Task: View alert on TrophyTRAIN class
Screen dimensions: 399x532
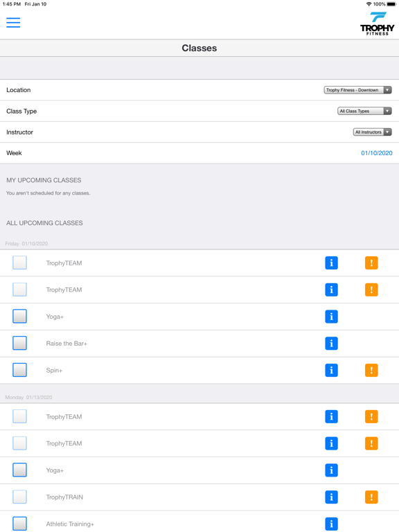Action: click(371, 497)
